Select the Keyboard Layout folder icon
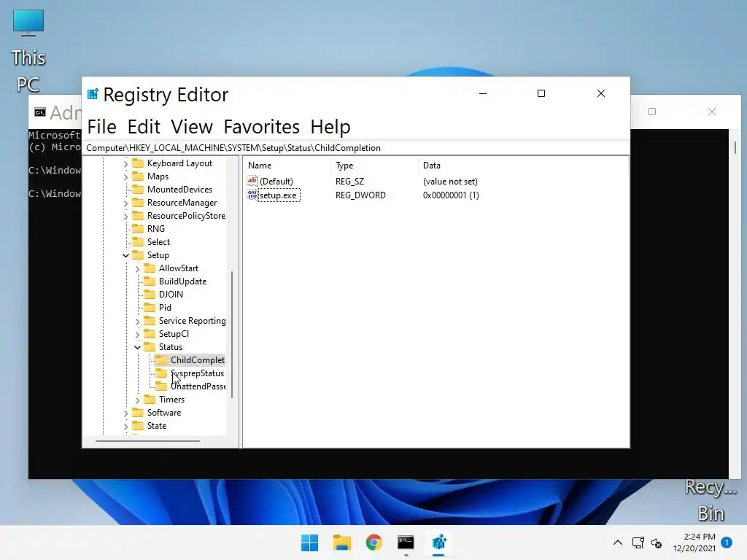747x560 pixels. tap(138, 163)
